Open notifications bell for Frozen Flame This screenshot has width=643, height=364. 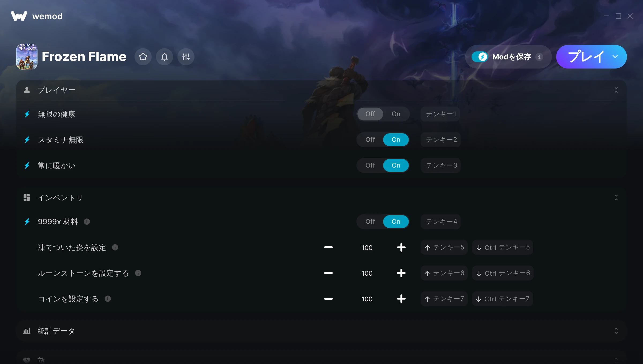[x=165, y=57]
